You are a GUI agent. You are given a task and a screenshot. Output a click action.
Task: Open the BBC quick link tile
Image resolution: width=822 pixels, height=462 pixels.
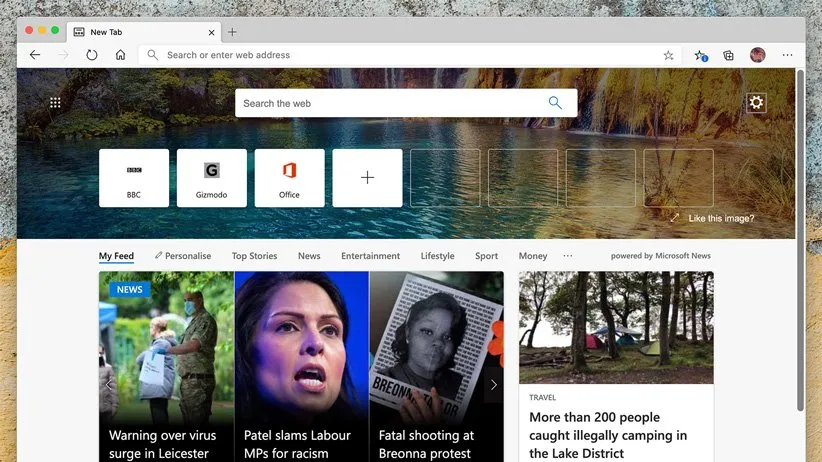pyautogui.click(x=134, y=178)
